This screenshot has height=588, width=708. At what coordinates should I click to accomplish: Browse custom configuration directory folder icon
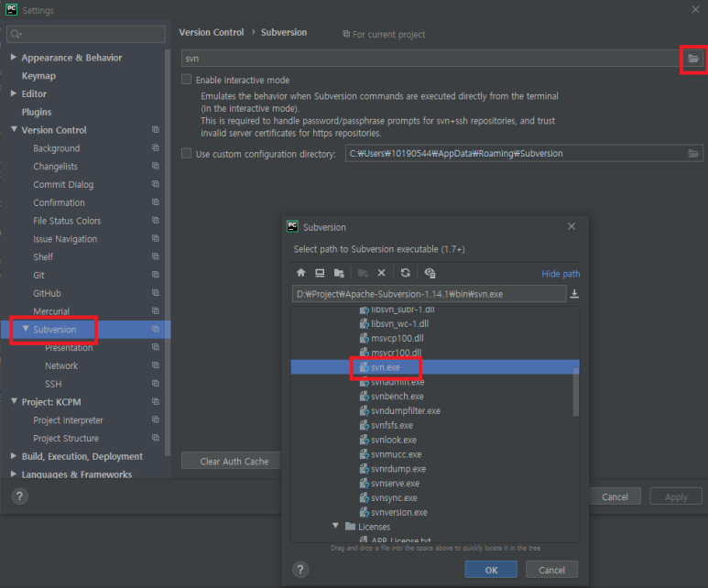tap(693, 154)
